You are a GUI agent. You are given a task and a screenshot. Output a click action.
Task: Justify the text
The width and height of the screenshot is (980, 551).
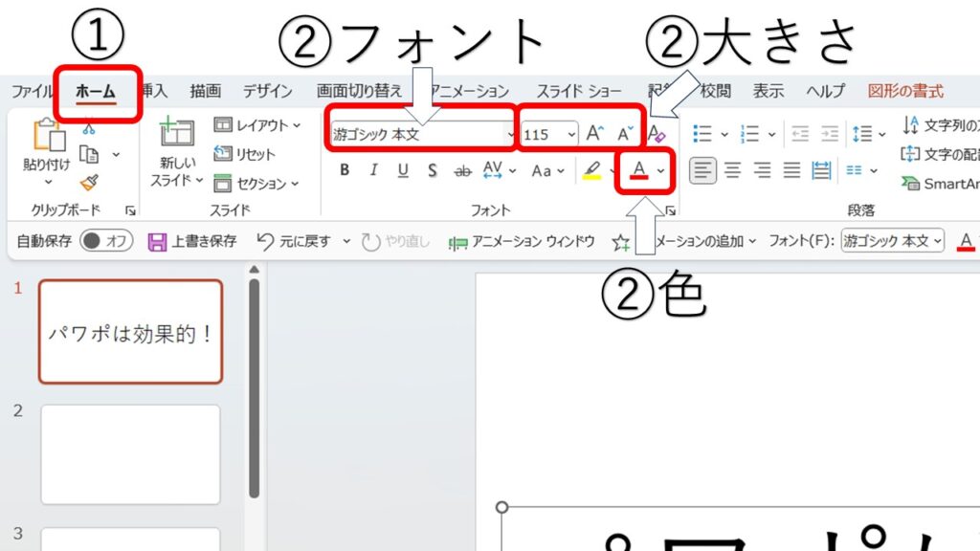(x=791, y=170)
